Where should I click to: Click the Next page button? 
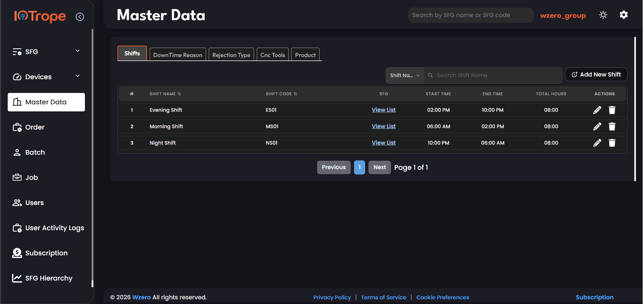tap(380, 167)
